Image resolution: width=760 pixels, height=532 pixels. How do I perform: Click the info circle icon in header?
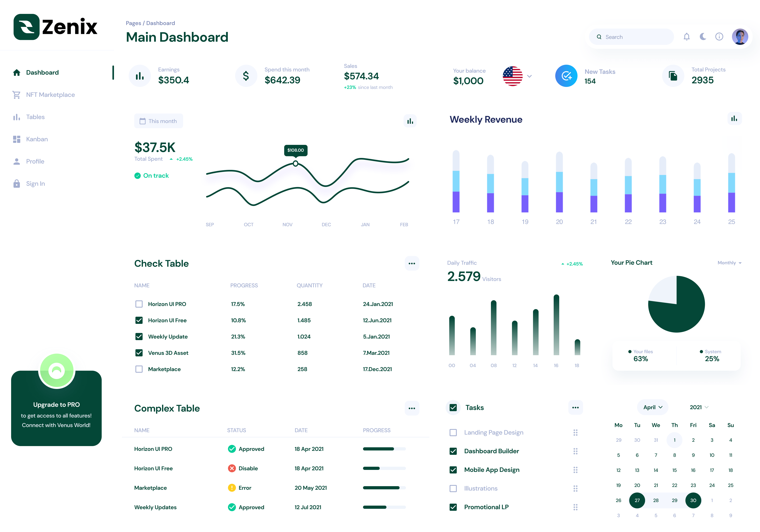tap(719, 37)
